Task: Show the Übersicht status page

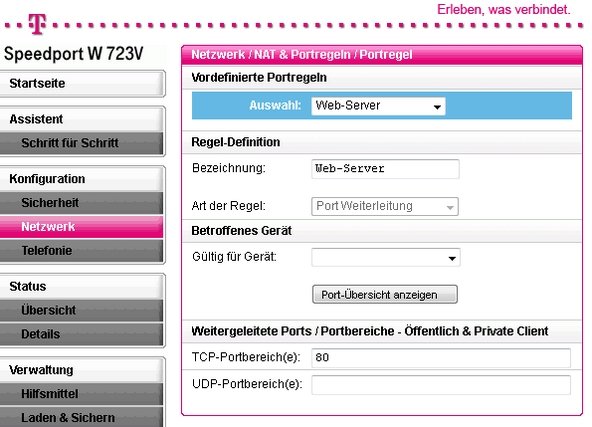Action: click(x=82, y=310)
